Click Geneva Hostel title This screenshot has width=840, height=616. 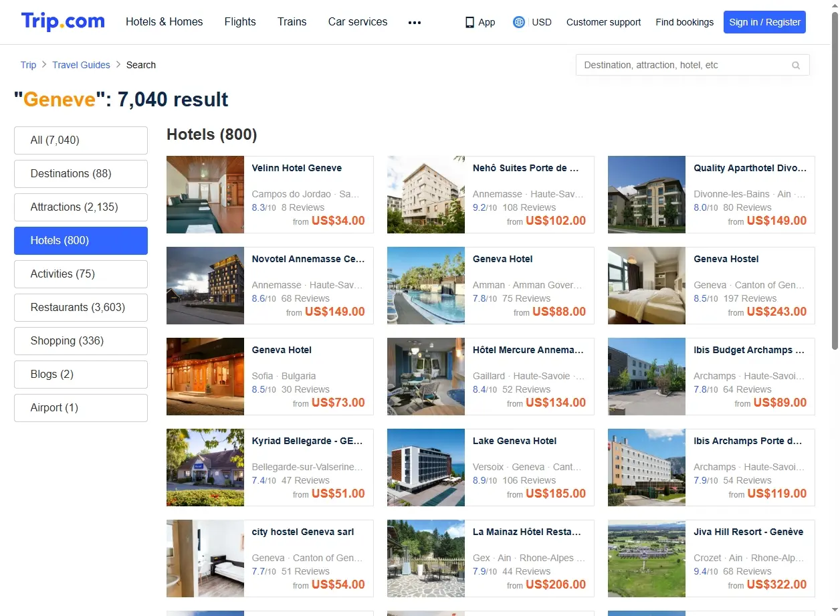pos(726,259)
